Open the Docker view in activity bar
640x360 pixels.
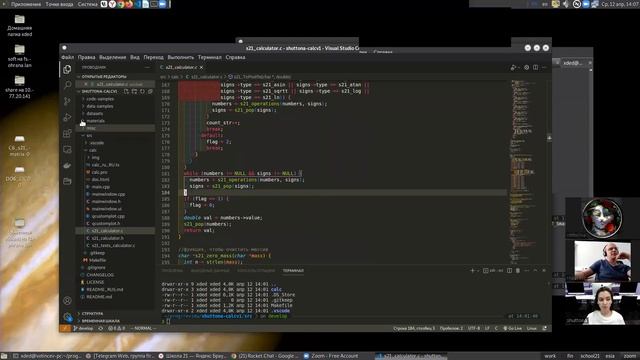[x=68, y=165]
